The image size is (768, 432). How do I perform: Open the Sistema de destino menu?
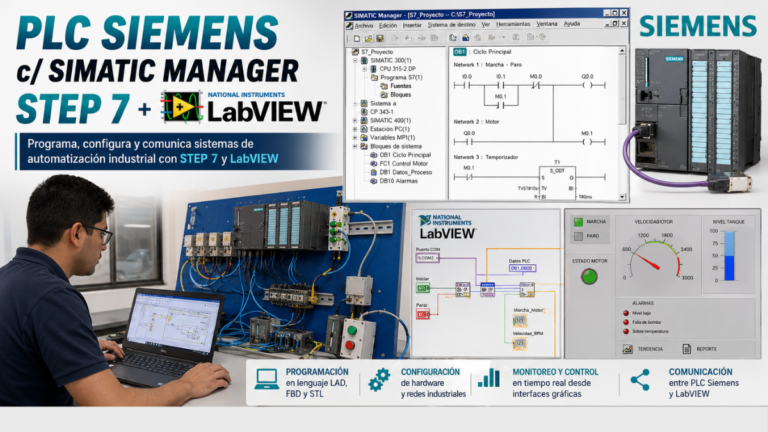452,24
